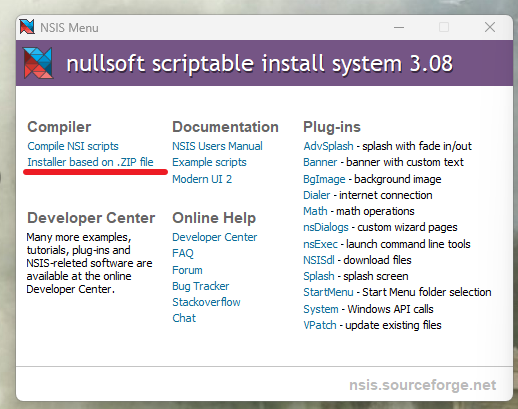Click 'custom wizard pages' description text
This screenshot has height=409, width=518.
407,227
